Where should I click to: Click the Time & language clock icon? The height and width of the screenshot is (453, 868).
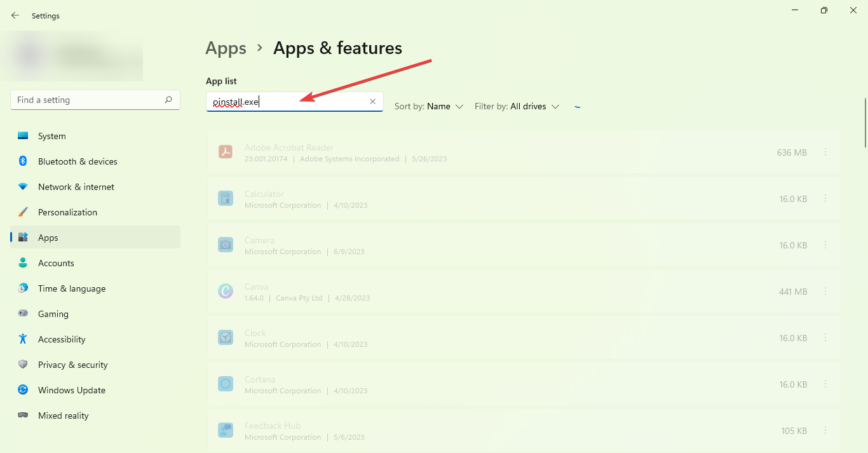point(23,288)
